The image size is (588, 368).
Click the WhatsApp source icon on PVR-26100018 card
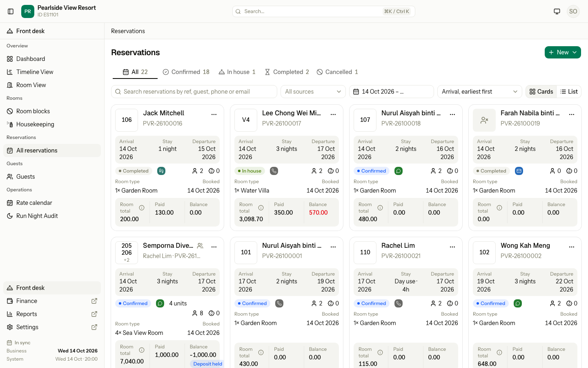tap(399, 171)
